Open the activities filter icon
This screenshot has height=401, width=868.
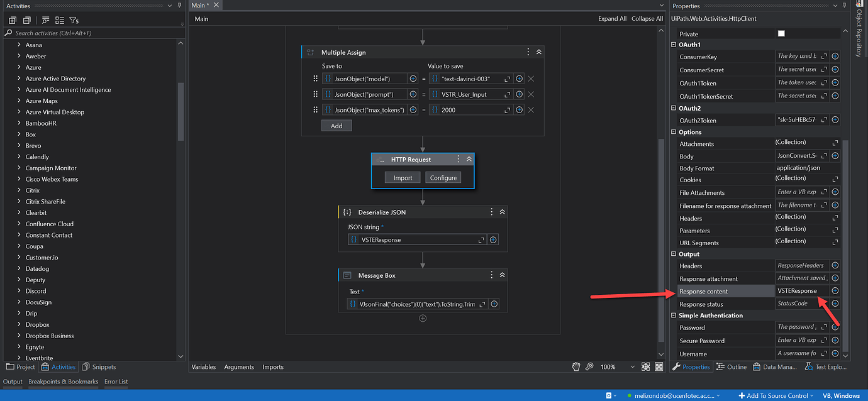pyautogui.click(x=73, y=20)
